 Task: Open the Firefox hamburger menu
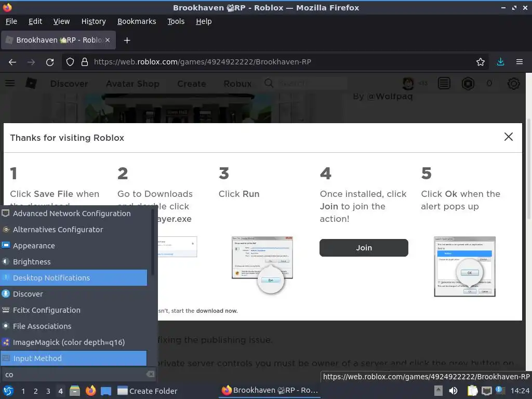(519, 62)
